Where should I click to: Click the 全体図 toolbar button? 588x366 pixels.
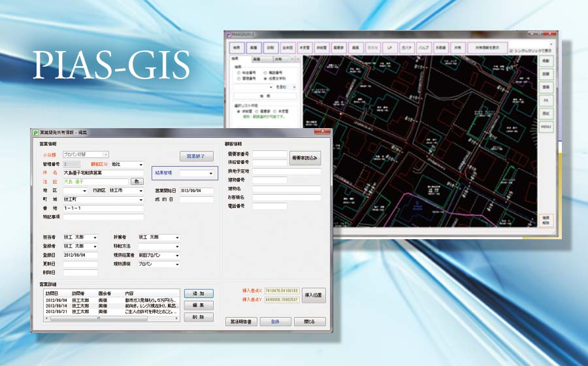[287, 48]
